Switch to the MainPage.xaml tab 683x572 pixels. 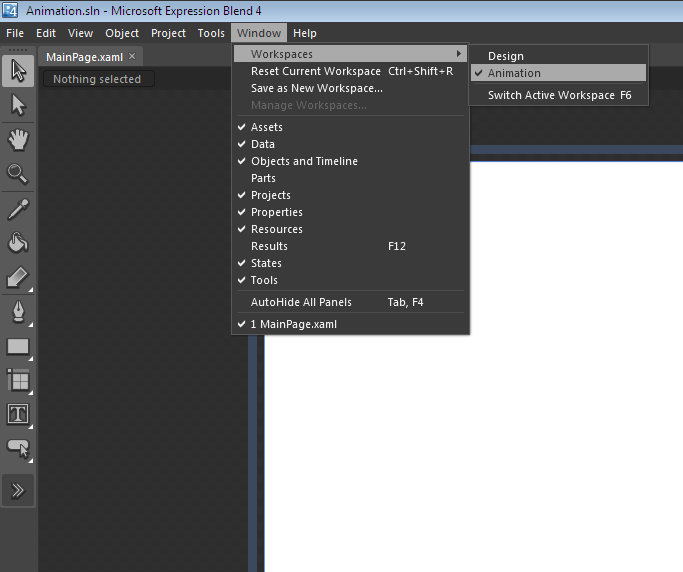click(x=85, y=57)
